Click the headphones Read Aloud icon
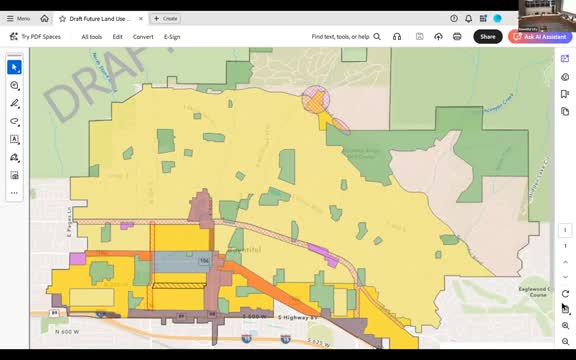576x360 pixels. (x=397, y=37)
